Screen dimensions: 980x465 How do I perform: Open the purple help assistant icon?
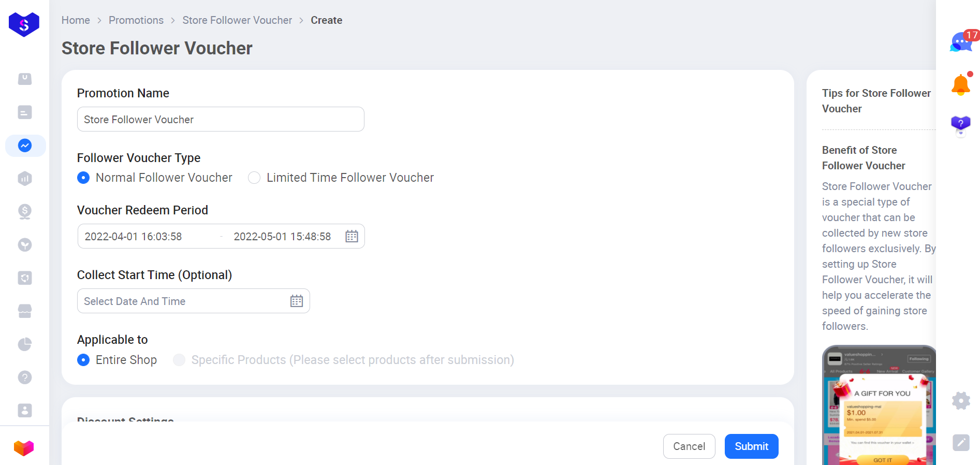961,125
